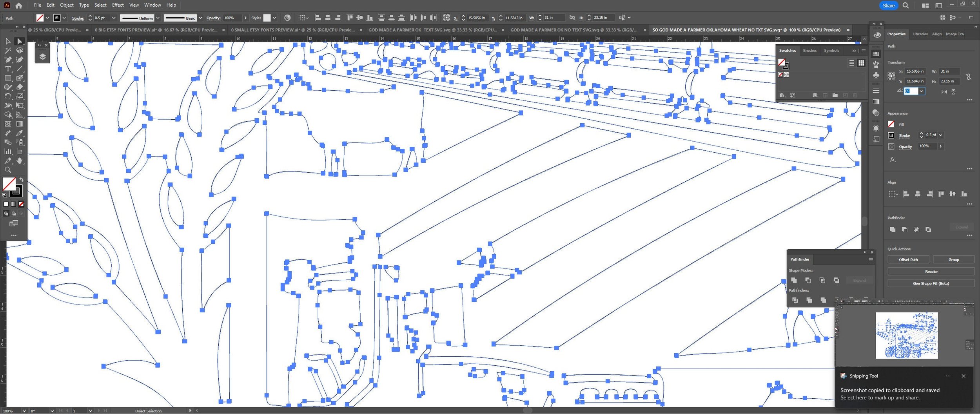Open the File menu
The width and height of the screenshot is (980, 414).
[38, 5]
